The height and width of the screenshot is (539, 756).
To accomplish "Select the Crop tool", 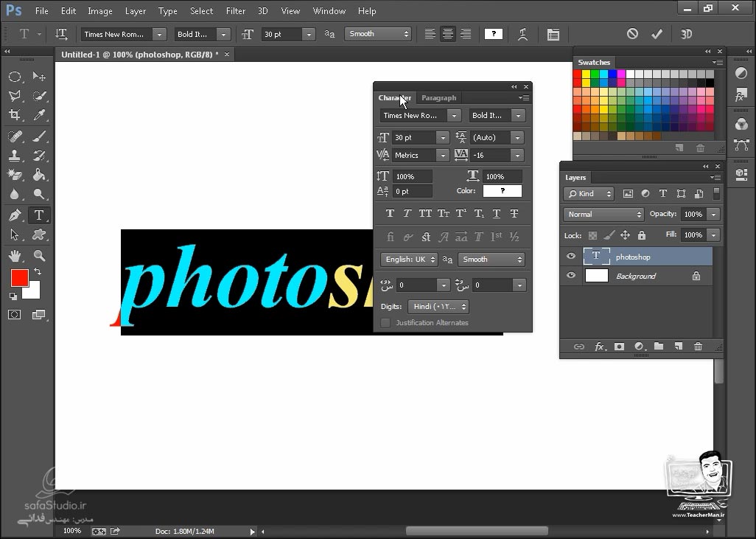I will 15,115.
